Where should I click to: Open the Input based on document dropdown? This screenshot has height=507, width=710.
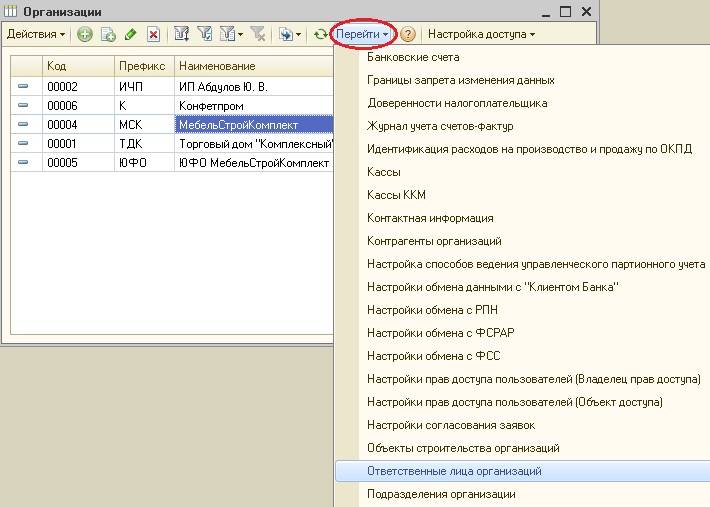point(290,34)
